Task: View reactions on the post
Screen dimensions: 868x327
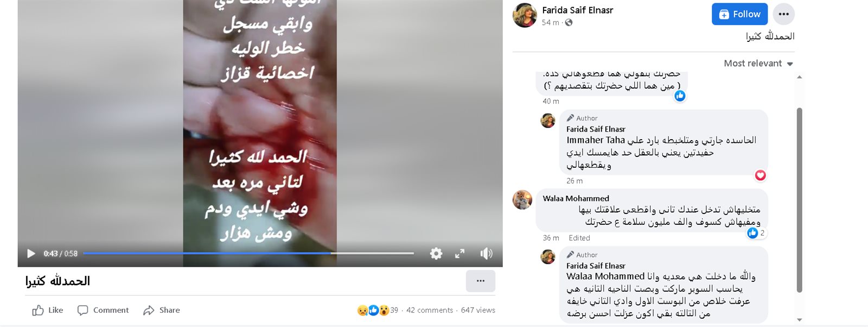Action: click(378, 310)
